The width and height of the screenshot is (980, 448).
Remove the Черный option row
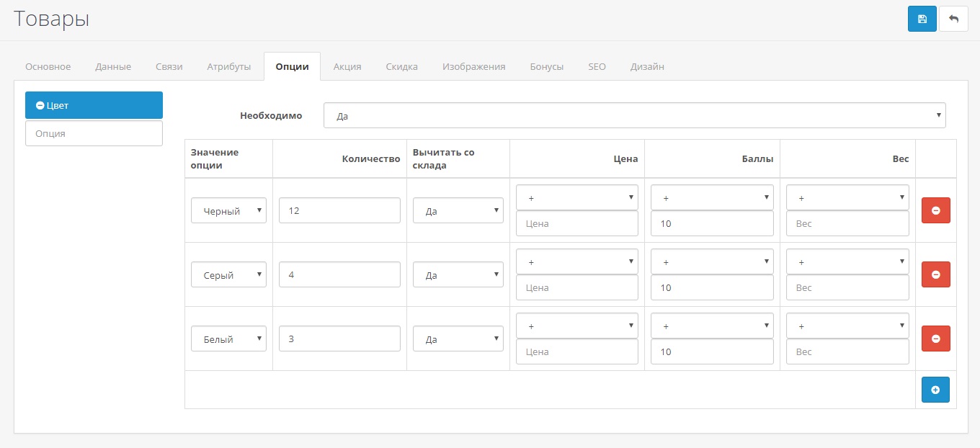coord(935,210)
